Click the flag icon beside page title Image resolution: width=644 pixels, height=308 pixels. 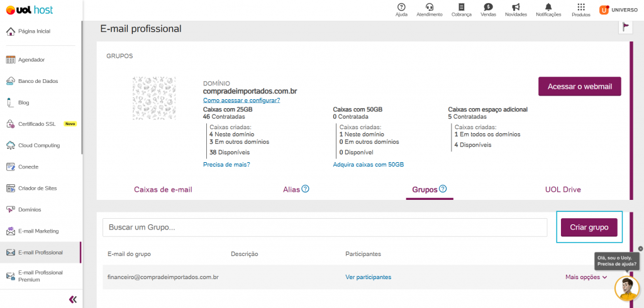625,27
